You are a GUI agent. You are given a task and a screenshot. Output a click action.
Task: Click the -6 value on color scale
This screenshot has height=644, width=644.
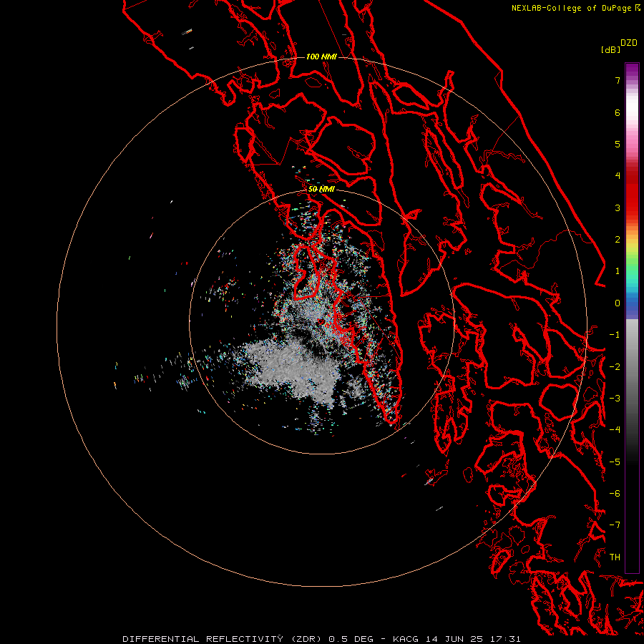(x=615, y=494)
